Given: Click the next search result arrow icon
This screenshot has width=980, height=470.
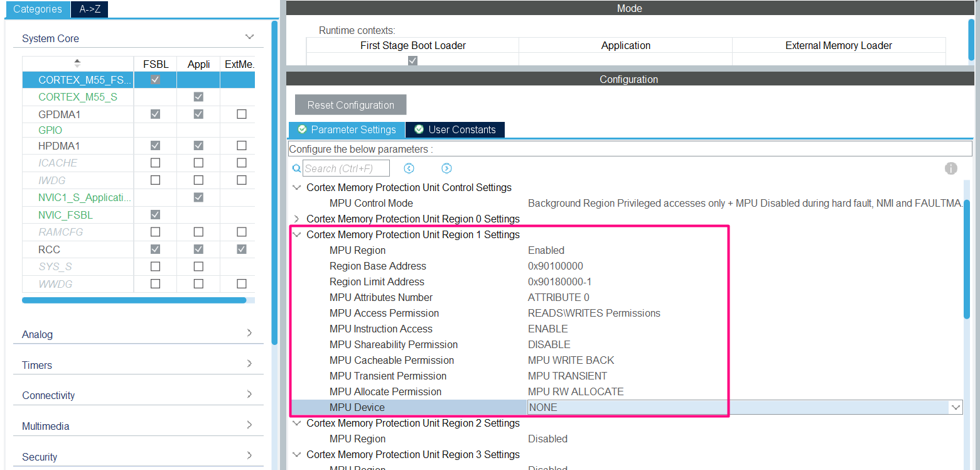Looking at the screenshot, I should pyautogui.click(x=446, y=168).
